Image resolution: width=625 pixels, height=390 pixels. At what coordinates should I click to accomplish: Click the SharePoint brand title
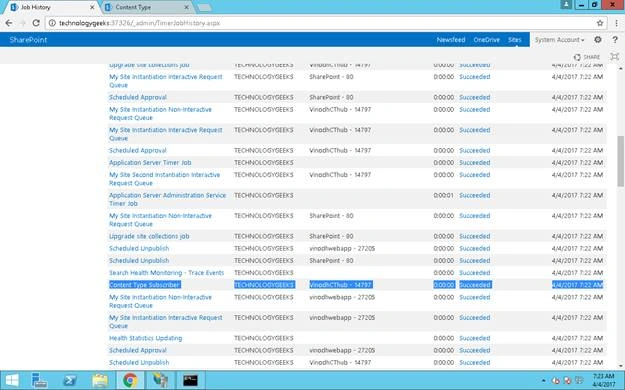pyautogui.click(x=28, y=39)
